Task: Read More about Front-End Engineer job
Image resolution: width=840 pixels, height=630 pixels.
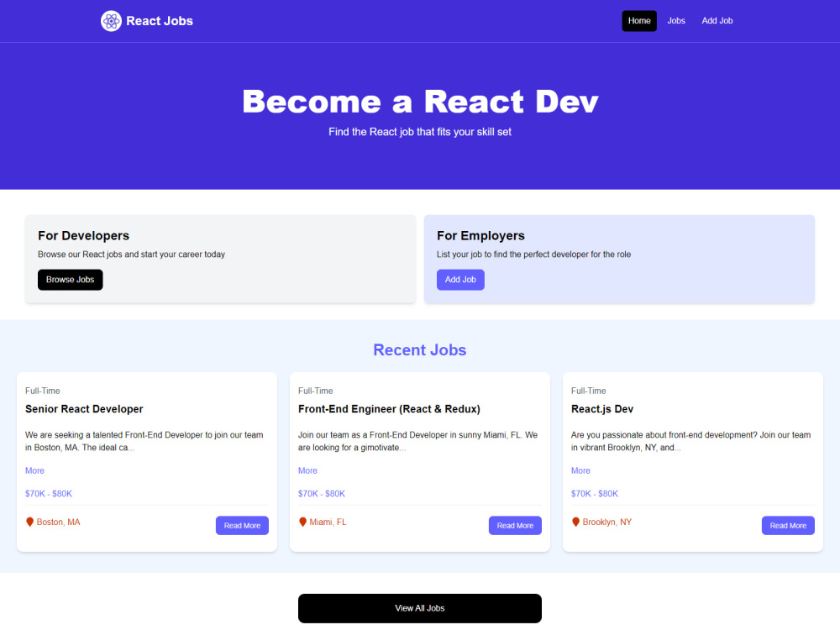Action: pyautogui.click(x=515, y=526)
